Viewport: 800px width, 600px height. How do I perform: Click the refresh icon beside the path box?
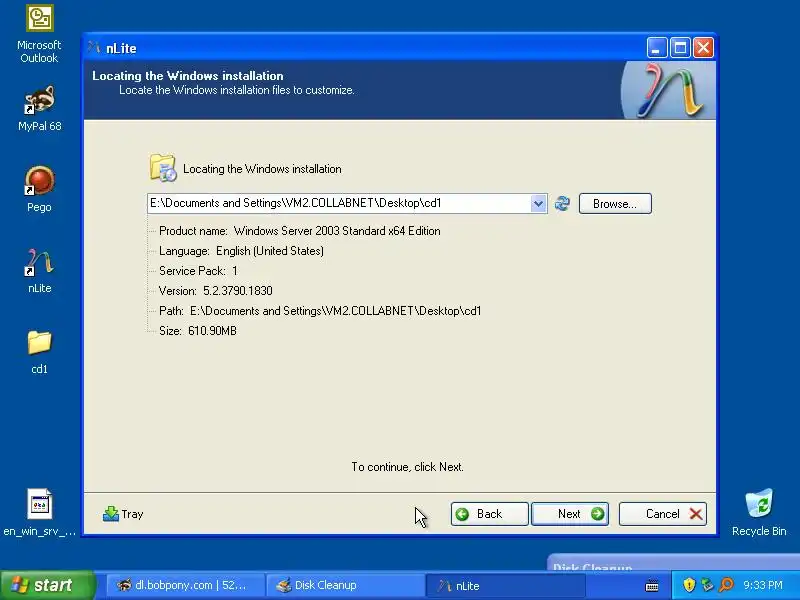click(x=562, y=204)
